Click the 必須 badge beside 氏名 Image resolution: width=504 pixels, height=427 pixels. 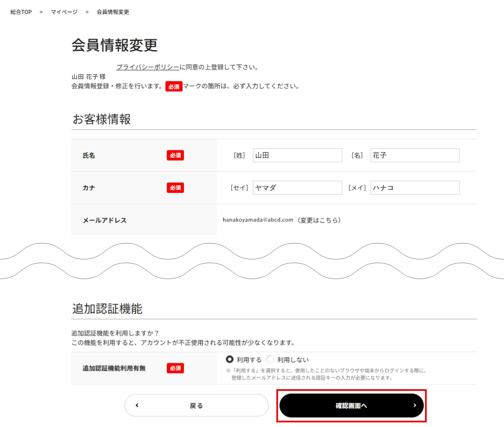coord(175,155)
